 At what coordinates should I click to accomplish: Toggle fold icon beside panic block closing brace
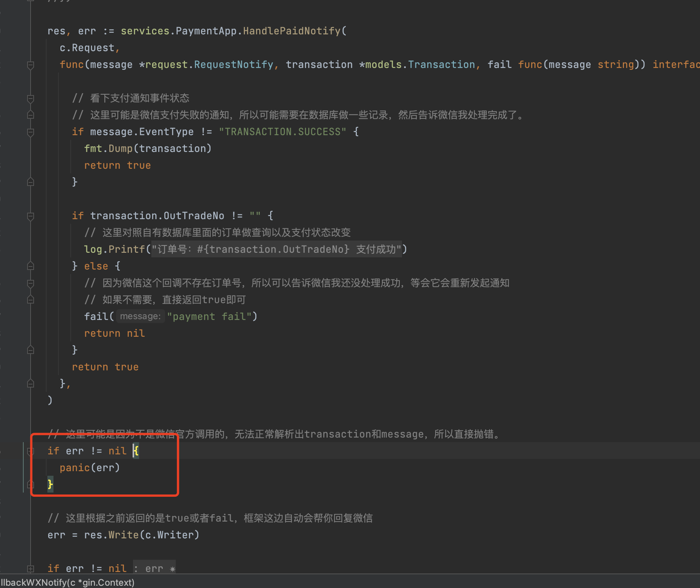[31, 484]
